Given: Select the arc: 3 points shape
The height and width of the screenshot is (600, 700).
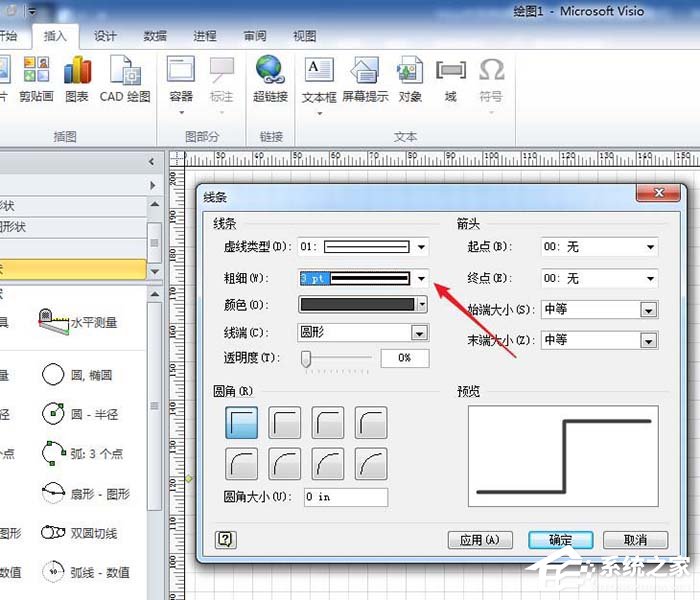Looking at the screenshot, I should tap(82, 453).
